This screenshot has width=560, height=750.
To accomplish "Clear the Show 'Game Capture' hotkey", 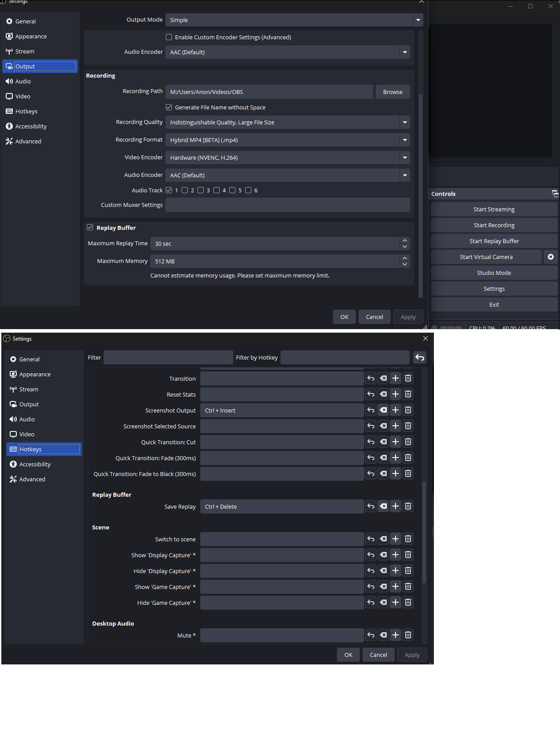I will [x=383, y=587].
